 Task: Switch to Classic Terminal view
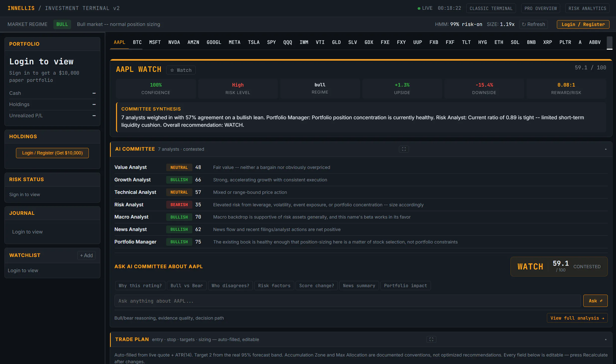coord(491,8)
